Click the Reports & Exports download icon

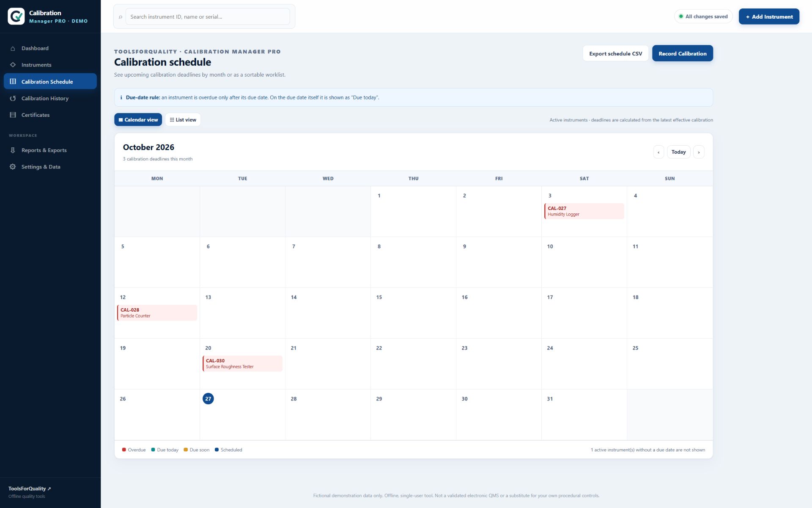pyautogui.click(x=13, y=150)
